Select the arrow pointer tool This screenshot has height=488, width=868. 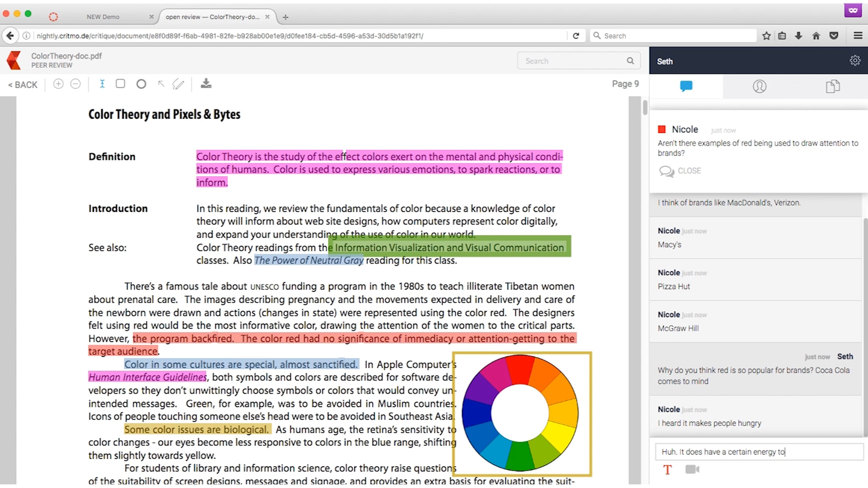click(161, 84)
